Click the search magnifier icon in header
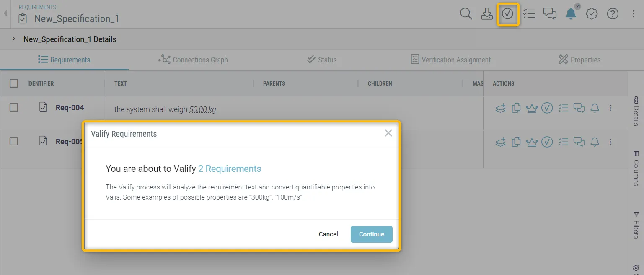The width and height of the screenshot is (644, 275). point(466,14)
